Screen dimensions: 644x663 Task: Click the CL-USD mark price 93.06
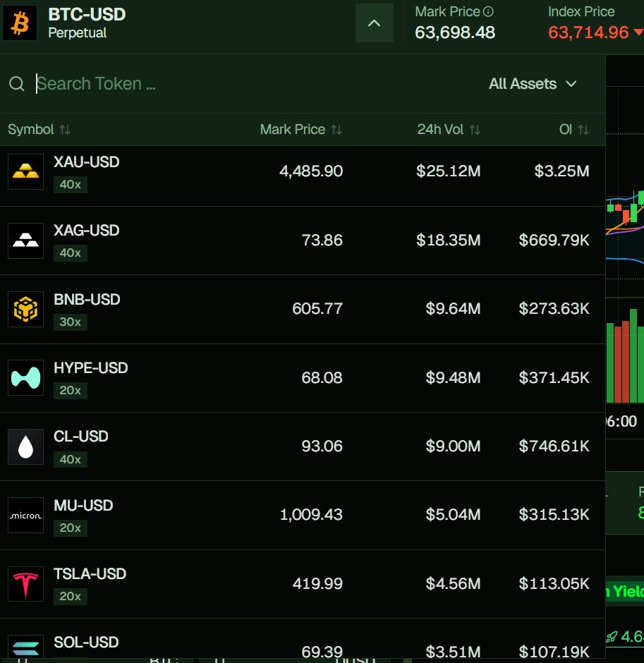[x=322, y=446]
